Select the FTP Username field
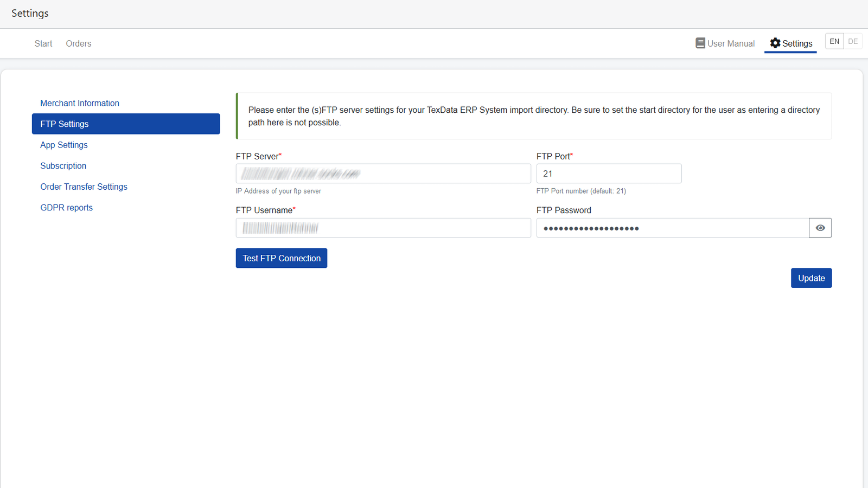The height and width of the screenshot is (488, 868). [383, 228]
